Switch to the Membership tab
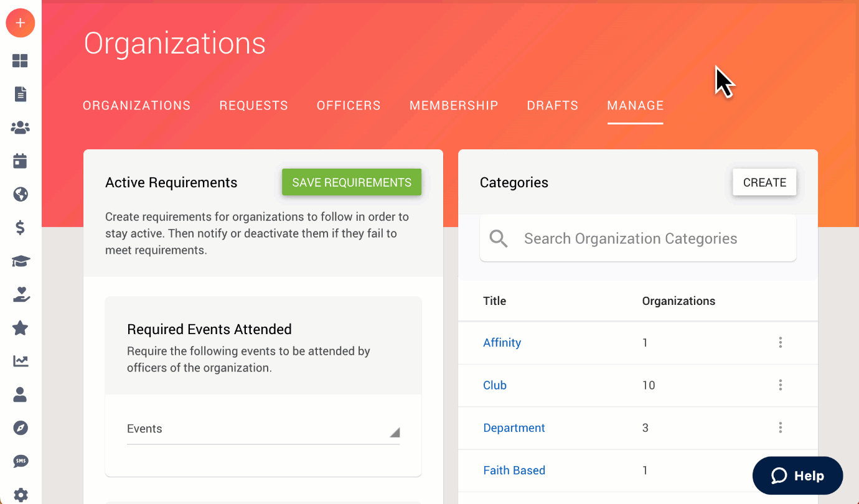Viewport: 859px width, 504px height. (x=454, y=105)
